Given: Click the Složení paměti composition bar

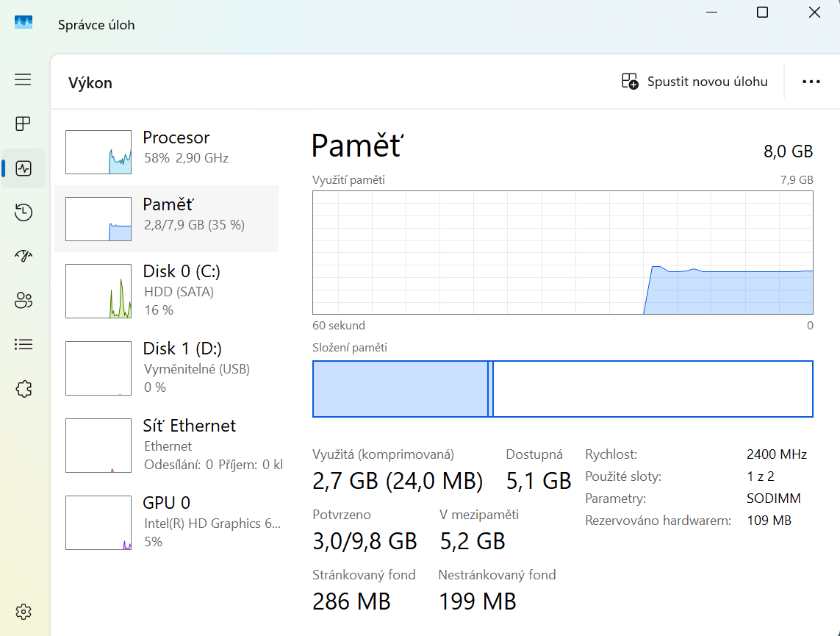Looking at the screenshot, I should point(562,389).
